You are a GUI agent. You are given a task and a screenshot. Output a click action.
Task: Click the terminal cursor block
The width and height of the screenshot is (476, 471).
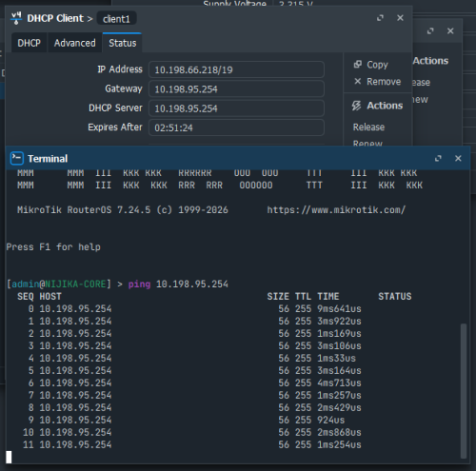pos(9,457)
